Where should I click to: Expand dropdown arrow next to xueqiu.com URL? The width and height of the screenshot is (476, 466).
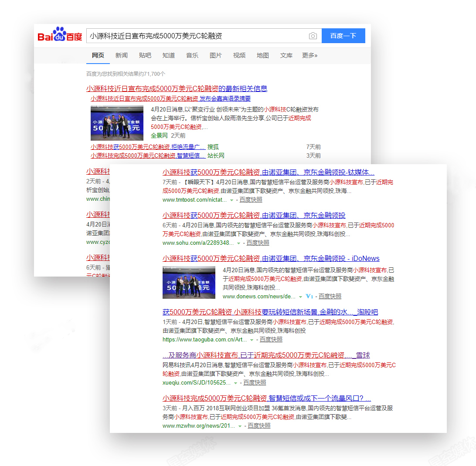point(235,383)
